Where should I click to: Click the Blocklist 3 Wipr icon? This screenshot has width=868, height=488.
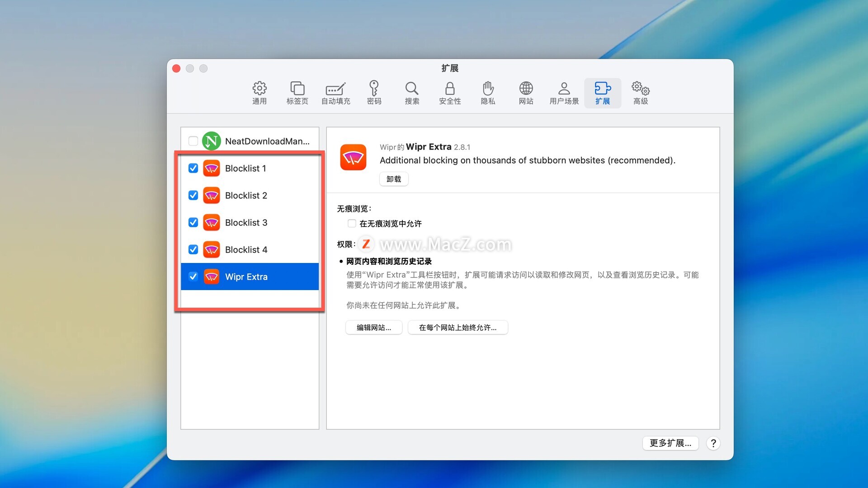pyautogui.click(x=211, y=222)
